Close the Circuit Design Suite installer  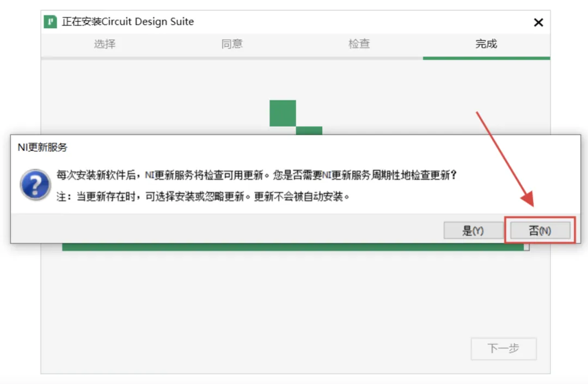(x=538, y=22)
